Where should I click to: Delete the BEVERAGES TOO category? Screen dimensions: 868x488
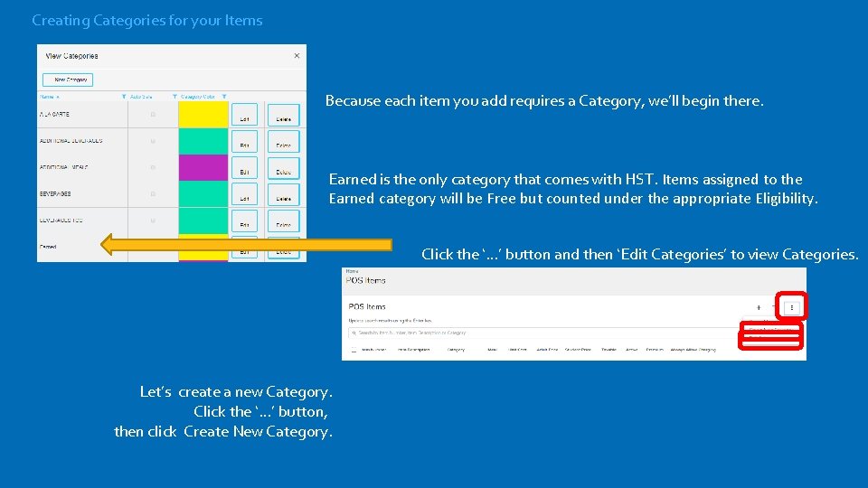click(283, 221)
